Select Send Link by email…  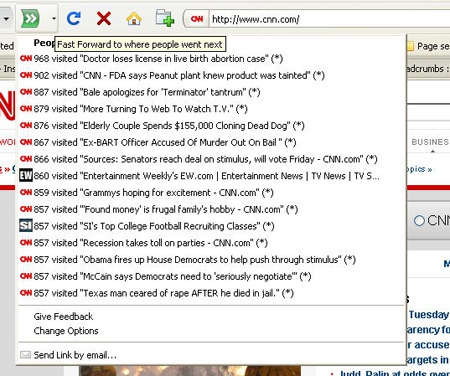coord(212,355)
